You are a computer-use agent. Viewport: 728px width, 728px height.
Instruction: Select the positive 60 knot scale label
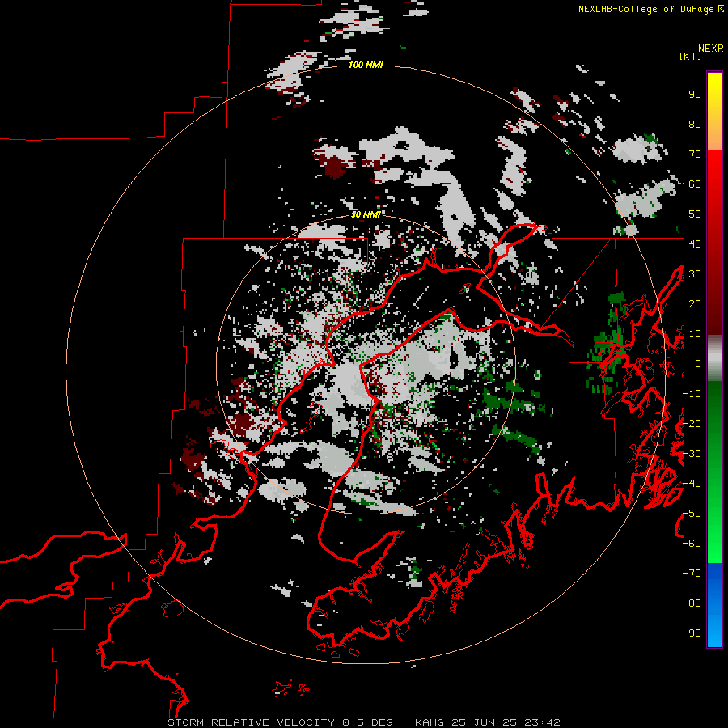695,184
